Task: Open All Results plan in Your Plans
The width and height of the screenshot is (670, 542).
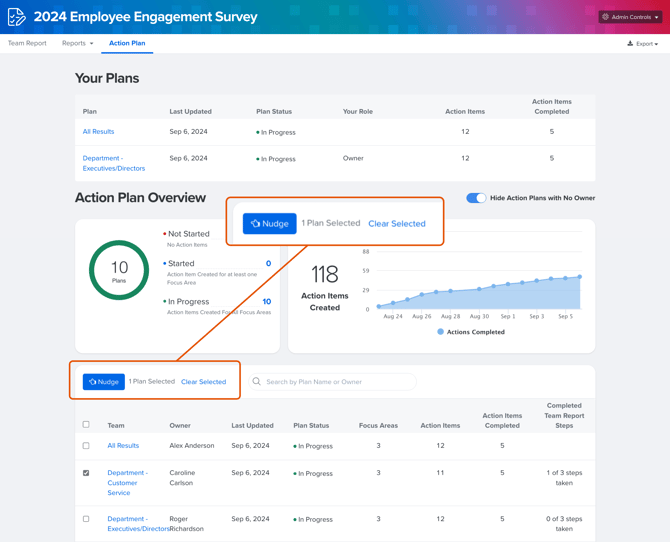Action: tap(98, 132)
